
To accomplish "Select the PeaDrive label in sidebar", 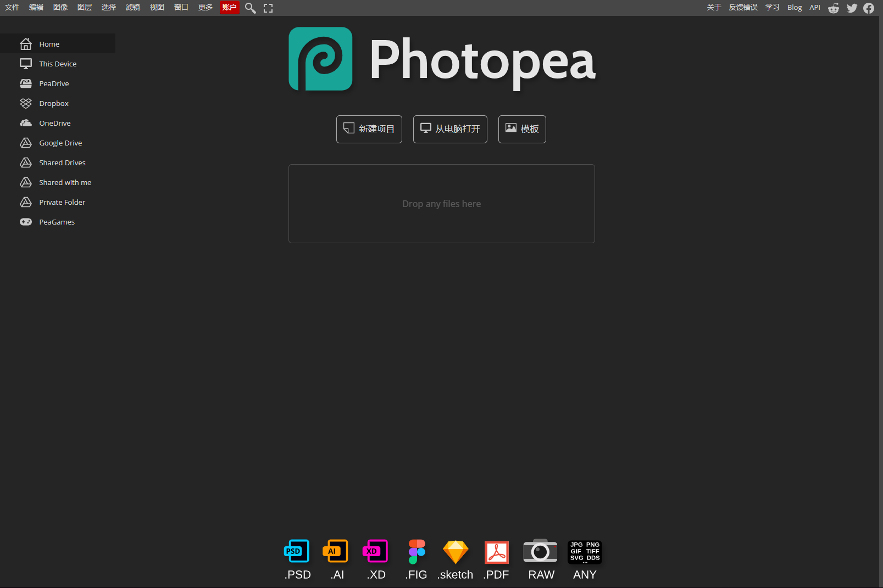I will point(54,83).
